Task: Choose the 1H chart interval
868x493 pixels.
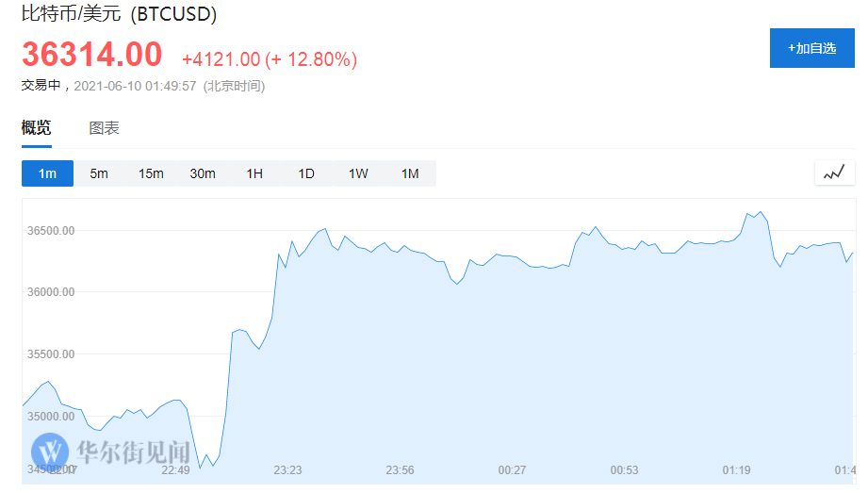Action: 254,173
